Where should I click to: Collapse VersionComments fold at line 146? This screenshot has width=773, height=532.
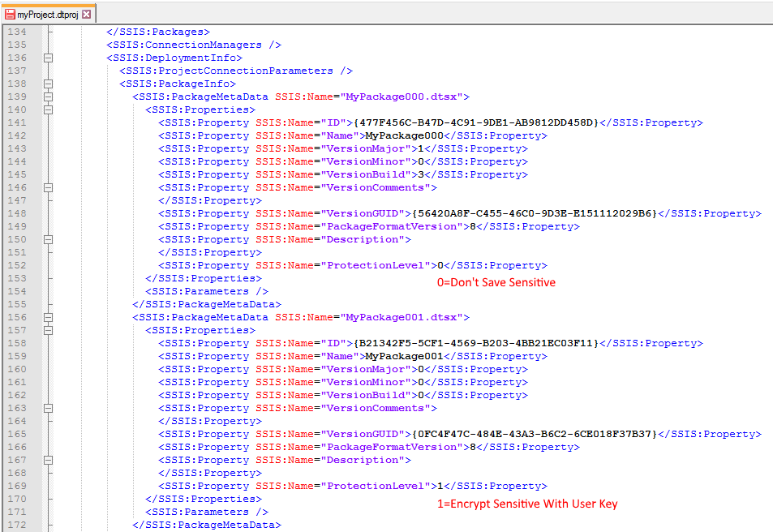click(48, 187)
